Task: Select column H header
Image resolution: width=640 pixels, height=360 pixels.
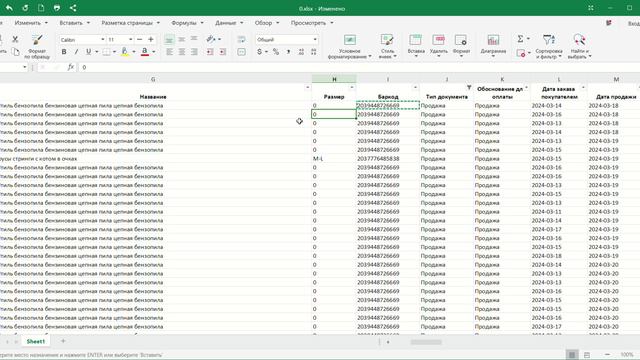Action: [x=334, y=79]
